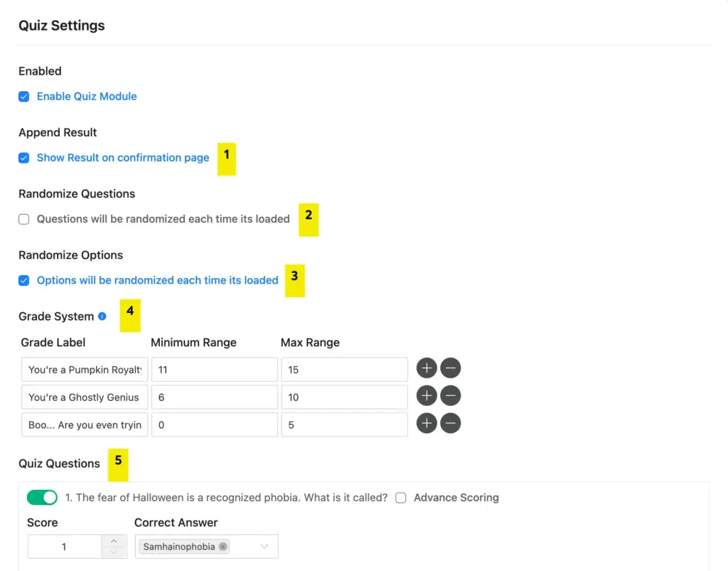
Task: Decrease the Score using the down arrow
Action: [114, 551]
